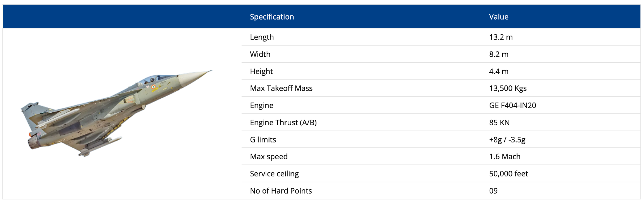644x203 pixels.
Task: Click the 85 KN thrust value
Action: tap(499, 122)
